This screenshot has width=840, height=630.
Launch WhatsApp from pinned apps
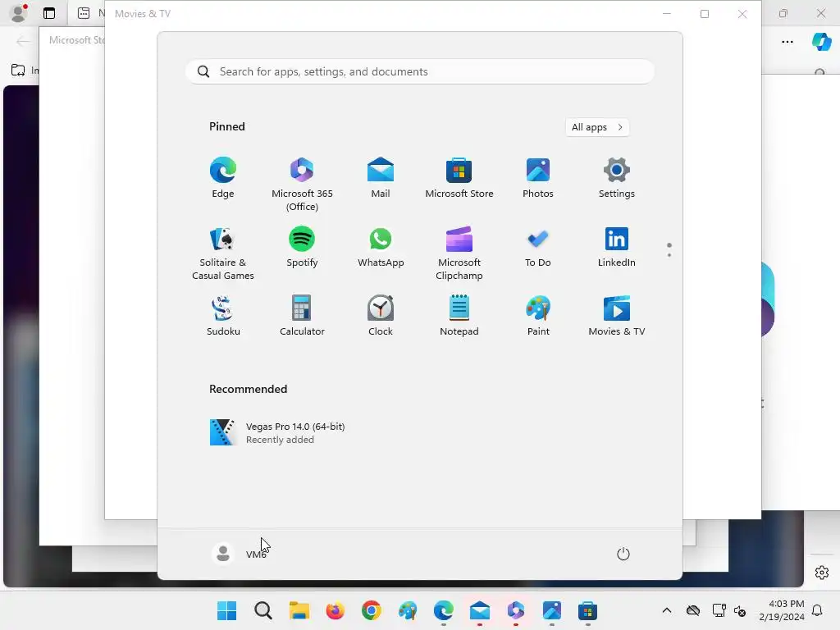click(x=381, y=247)
